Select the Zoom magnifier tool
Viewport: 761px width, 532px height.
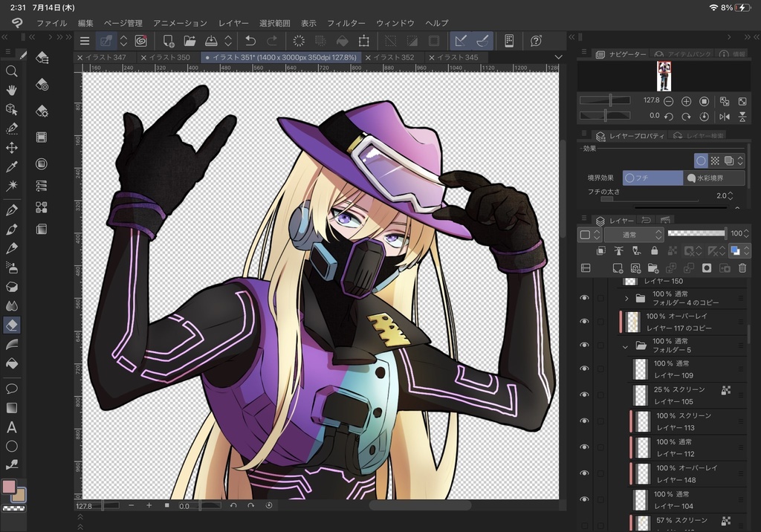pyautogui.click(x=12, y=71)
